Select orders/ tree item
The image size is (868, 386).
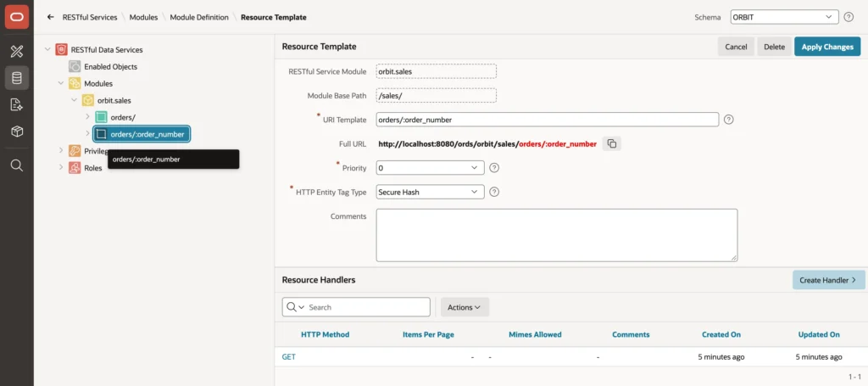(x=123, y=117)
